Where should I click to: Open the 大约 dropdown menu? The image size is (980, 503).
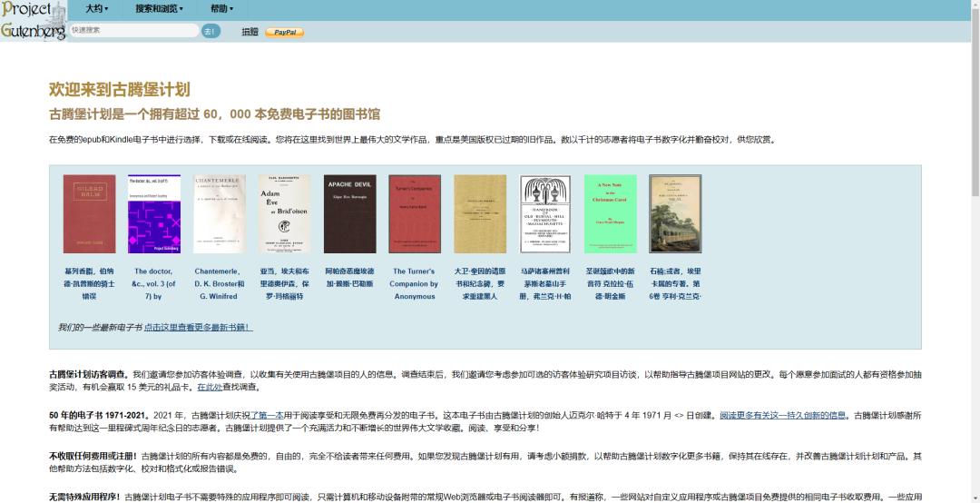click(x=97, y=9)
